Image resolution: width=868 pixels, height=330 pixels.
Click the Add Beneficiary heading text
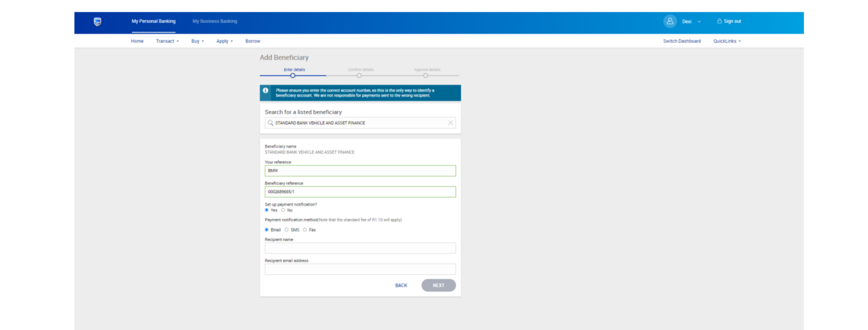[284, 58]
